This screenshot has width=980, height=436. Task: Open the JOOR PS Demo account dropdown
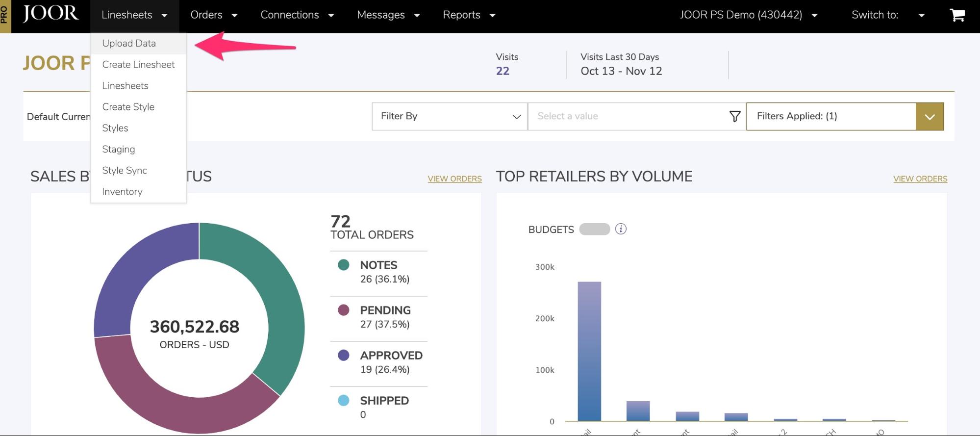point(749,15)
